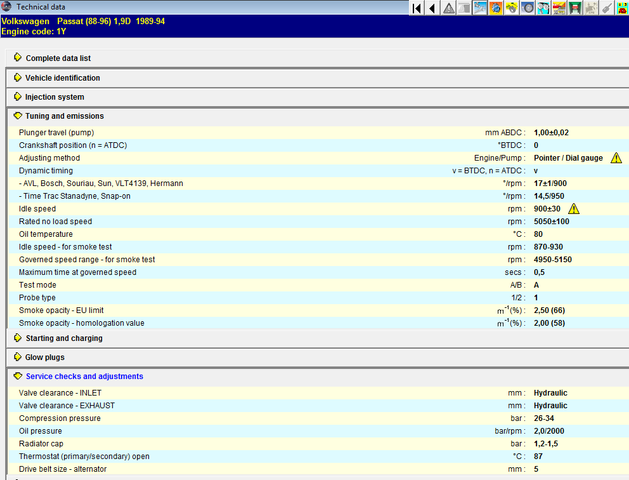Click Thermostat (primary/secondary) open label
629x480 pixels.
84,456
